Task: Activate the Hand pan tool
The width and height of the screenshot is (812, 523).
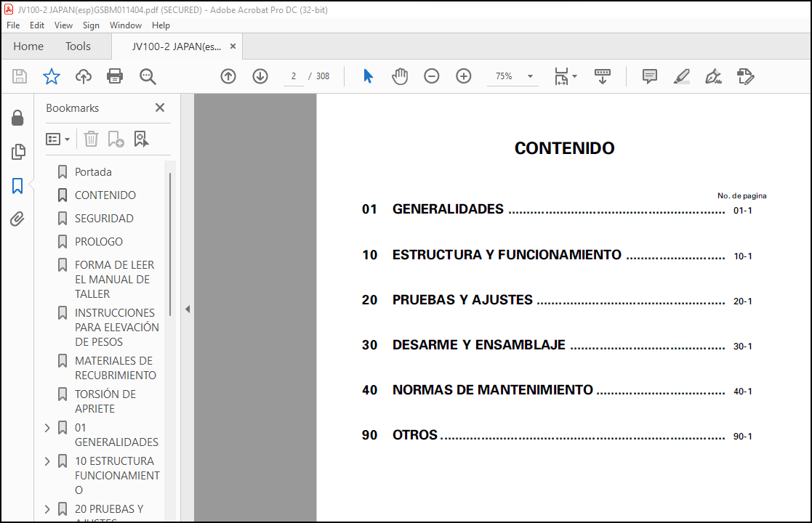Action: tap(400, 76)
